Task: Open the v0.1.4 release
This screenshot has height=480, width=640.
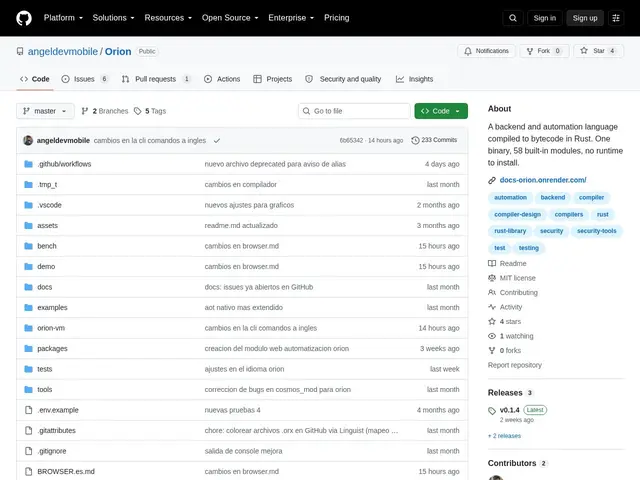Action: click(509, 410)
